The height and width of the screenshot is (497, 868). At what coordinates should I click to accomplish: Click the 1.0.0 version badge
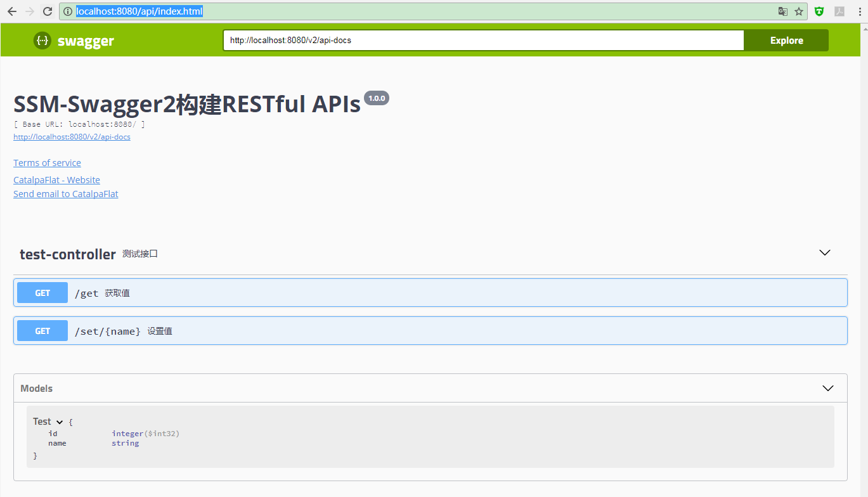(377, 98)
